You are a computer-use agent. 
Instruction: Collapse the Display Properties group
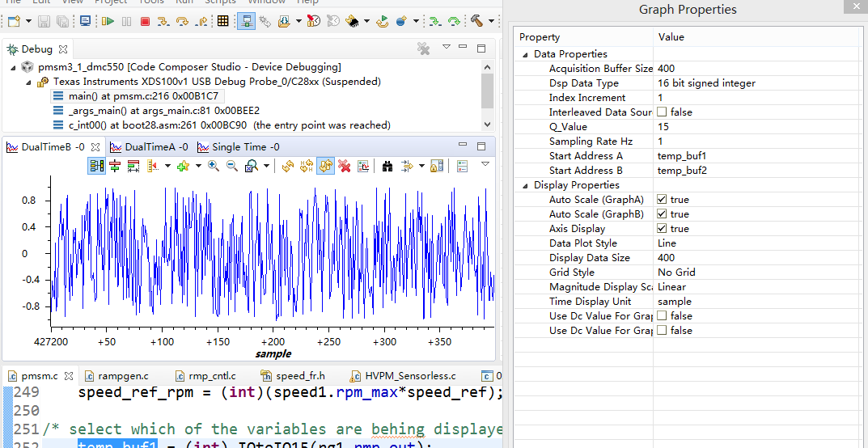pyautogui.click(x=525, y=185)
